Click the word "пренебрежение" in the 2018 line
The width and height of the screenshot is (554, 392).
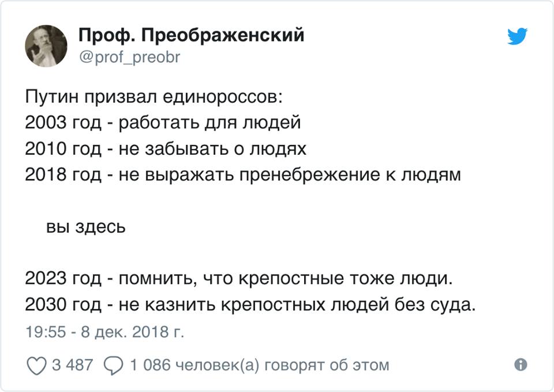pyautogui.click(x=309, y=175)
